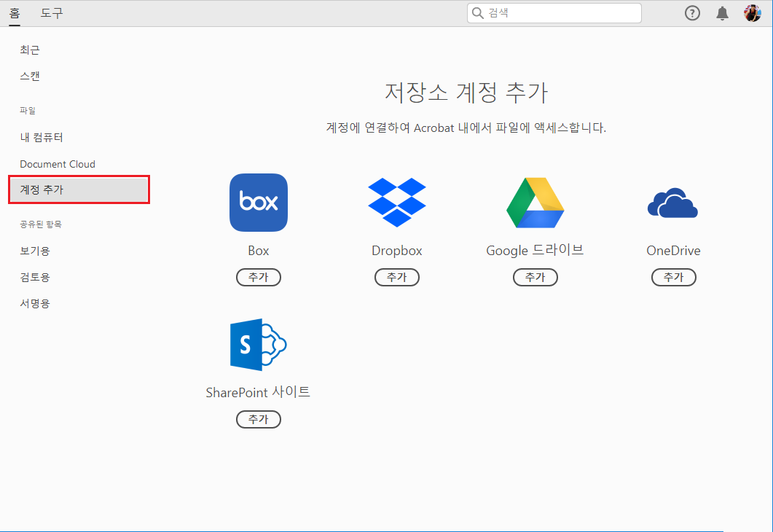
Task: Click the OneDrive label text
Action: coord(673,251)
